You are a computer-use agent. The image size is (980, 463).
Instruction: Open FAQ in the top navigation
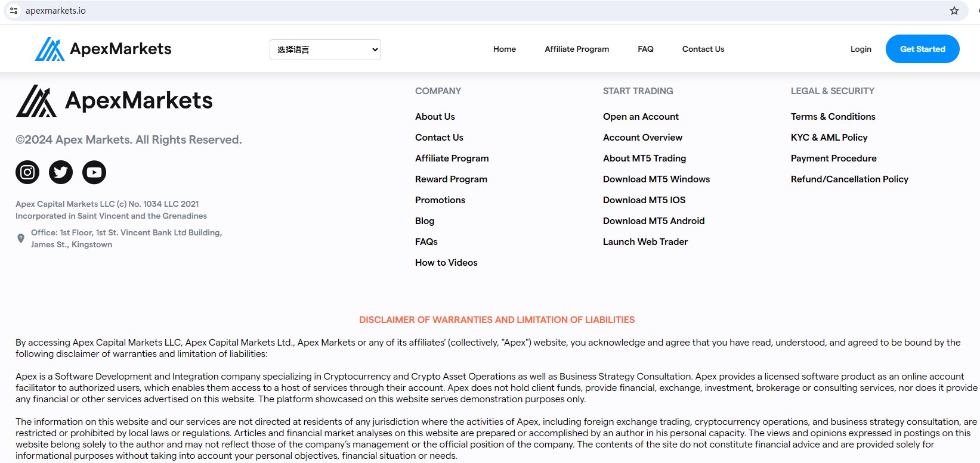[x=645, y=49]
